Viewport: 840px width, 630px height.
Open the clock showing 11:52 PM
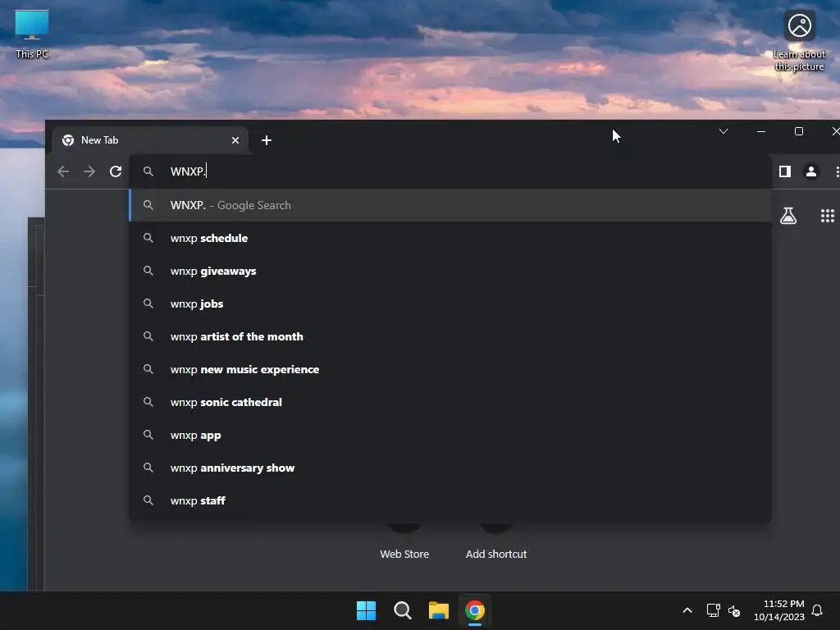point(779,610)
